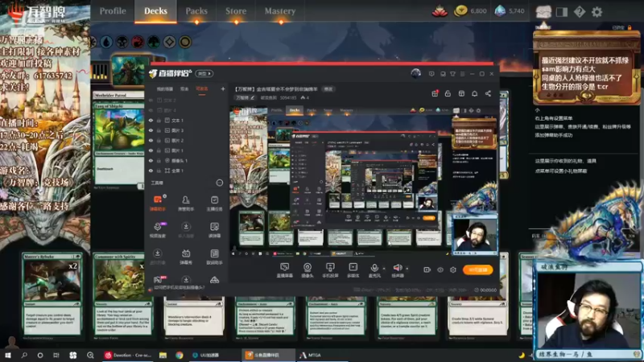
Task: Toggle visibility of 图片 3 layer
Action: [x=151, y=130]
